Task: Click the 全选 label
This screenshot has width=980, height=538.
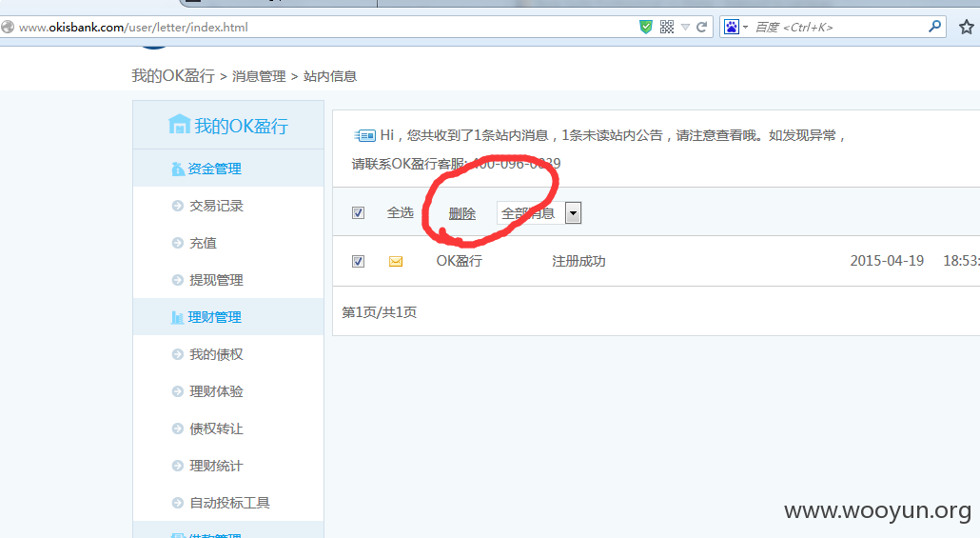Action: (x=400, y=212)
